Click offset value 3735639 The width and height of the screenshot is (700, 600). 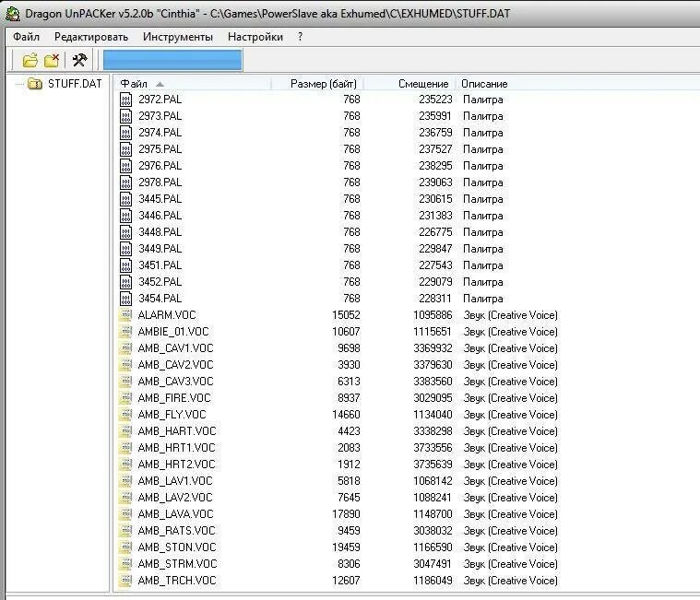pyautogui.click(x=433, y=465)
